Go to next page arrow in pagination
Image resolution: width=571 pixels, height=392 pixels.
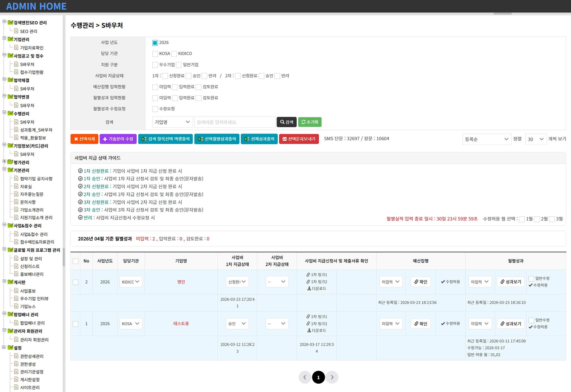332,377
